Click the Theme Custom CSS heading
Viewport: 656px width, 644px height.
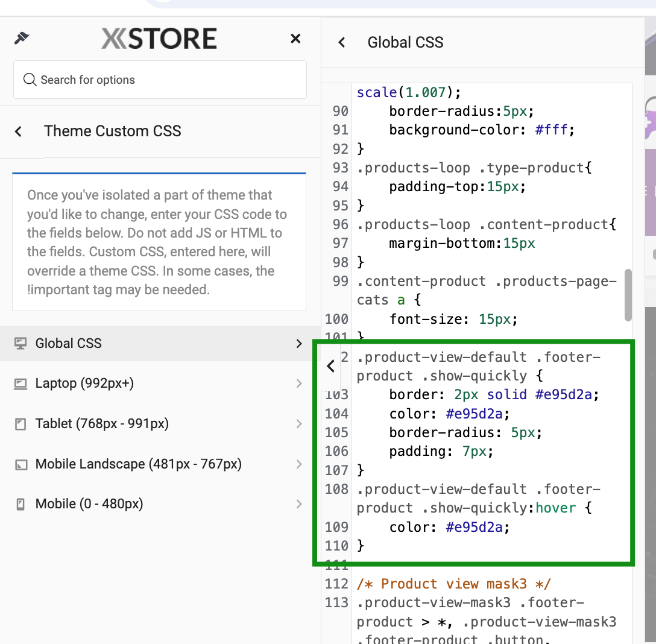(113, 131)
